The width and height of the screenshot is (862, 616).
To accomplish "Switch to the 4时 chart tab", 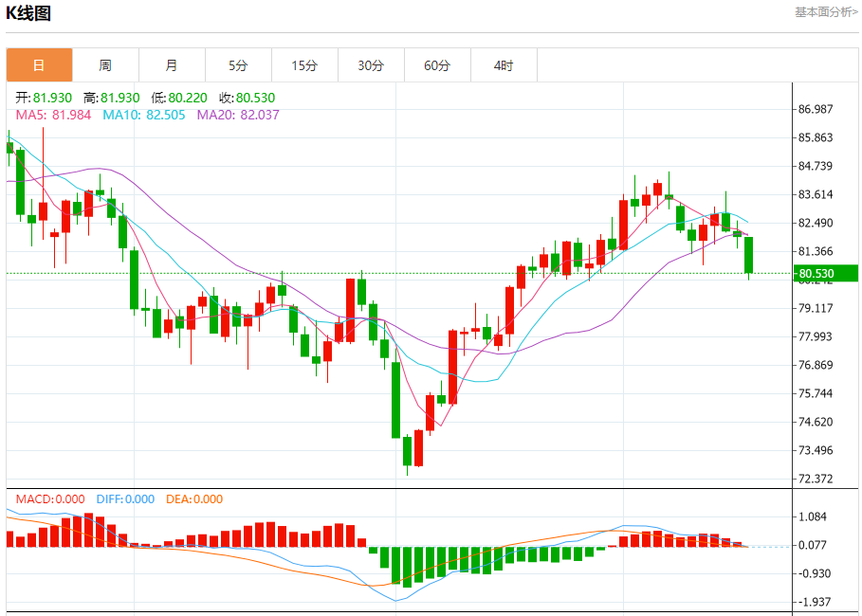I will [x=504, y=65].
